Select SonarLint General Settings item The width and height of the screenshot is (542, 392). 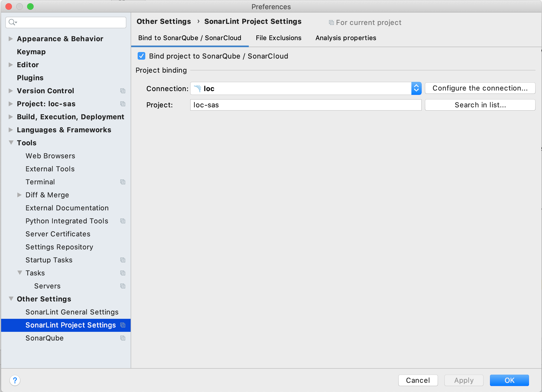click(72, 312)
